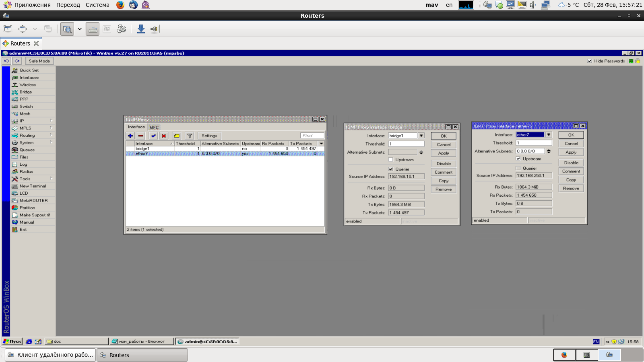
Task: Click the WinBox undo arrow button
Action: [7, 61]
